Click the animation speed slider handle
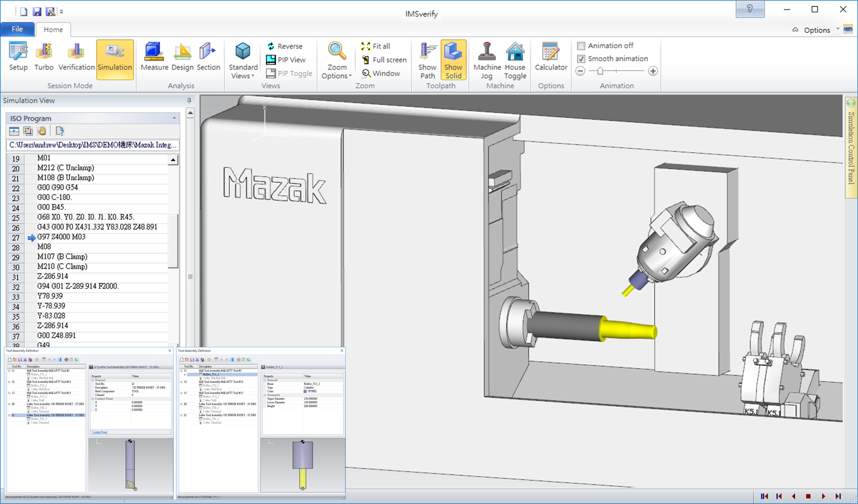The height and width of the screenshot is (504, 858). click(x=600, y=71)
